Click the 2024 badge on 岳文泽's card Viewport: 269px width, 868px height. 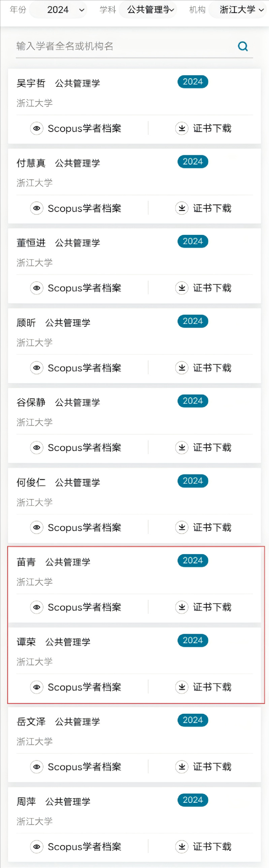click(193, 720)
